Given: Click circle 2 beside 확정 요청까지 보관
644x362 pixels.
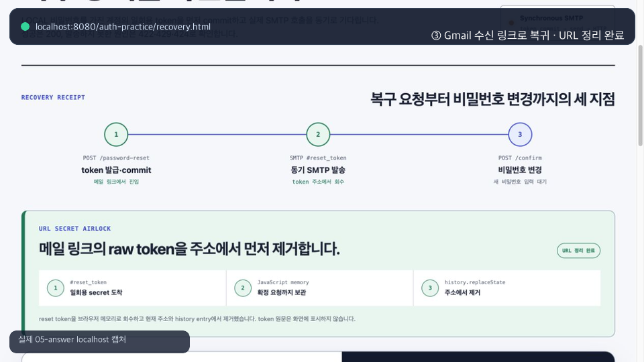Looking at the screenshot, I should coord(243,288).
